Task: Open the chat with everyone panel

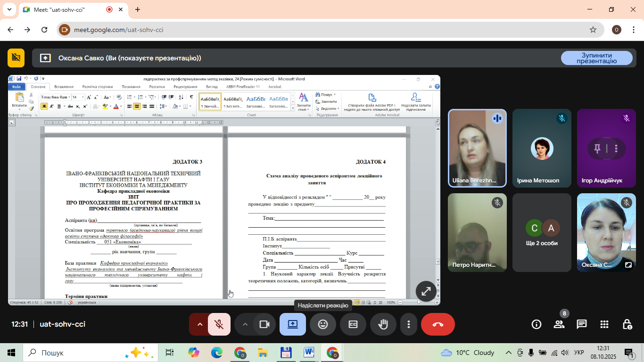Action: 582,324
